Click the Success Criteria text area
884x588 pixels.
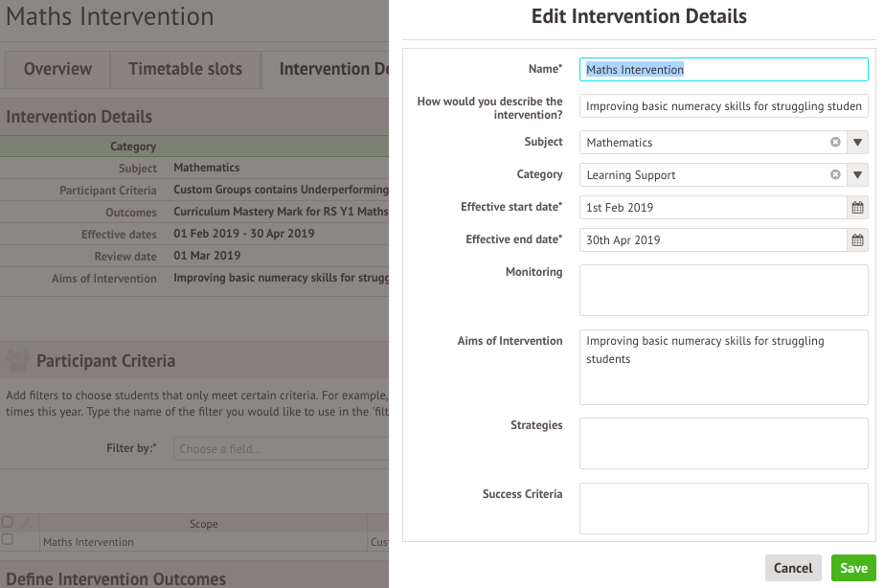pos(723,509)
